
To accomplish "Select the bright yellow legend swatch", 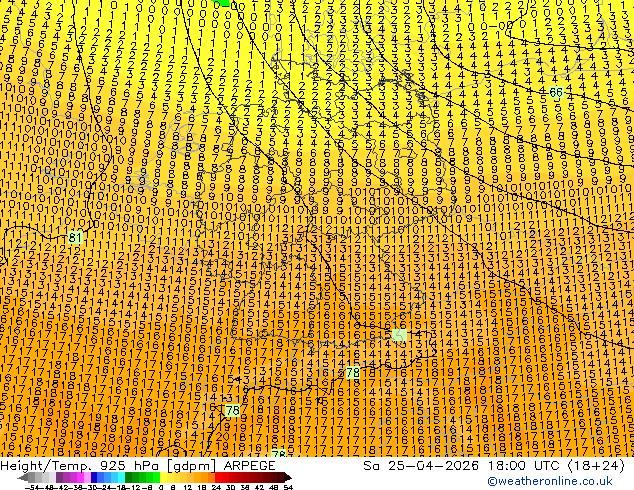I will pos(163,477).
